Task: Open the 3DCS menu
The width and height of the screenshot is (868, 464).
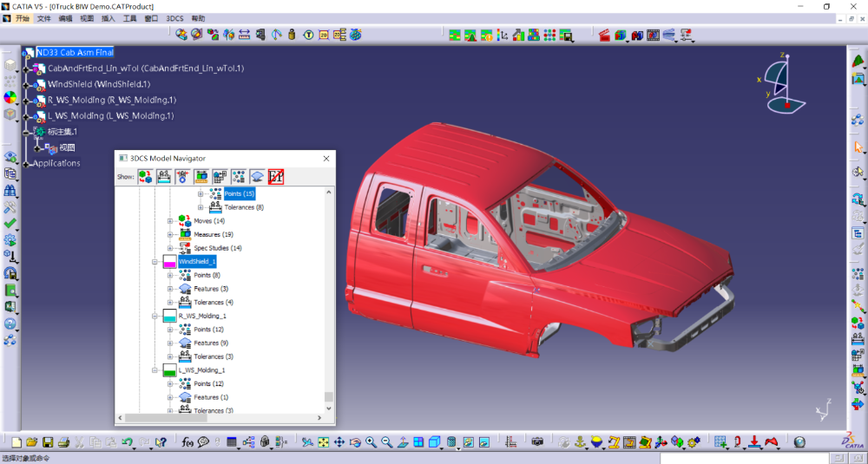Action: pos(175,18)
